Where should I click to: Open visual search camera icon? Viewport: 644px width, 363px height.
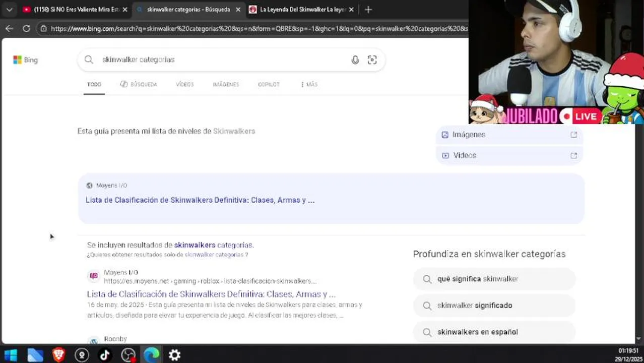point(372,60)
